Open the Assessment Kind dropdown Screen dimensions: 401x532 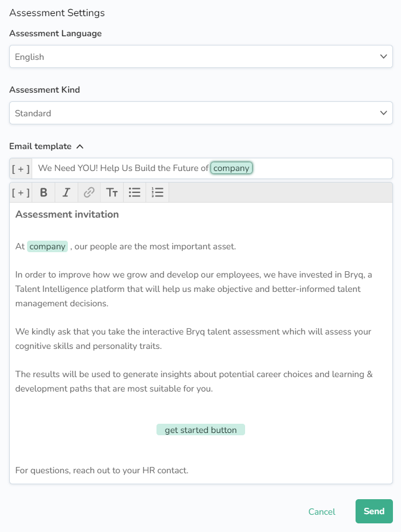click(201, 113)
